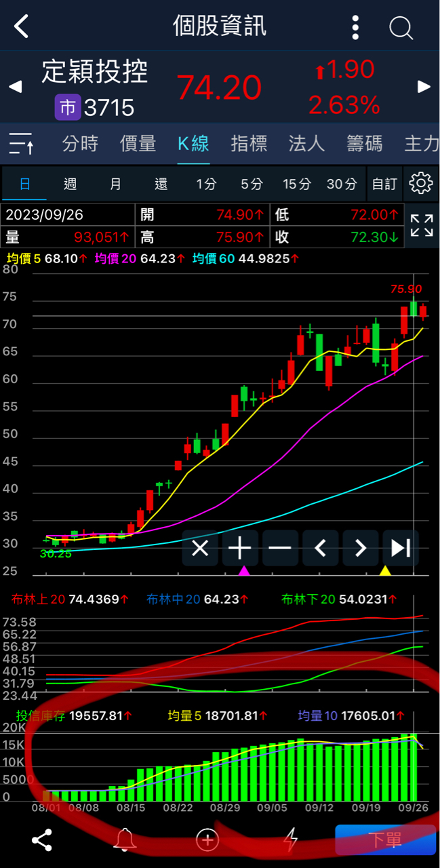
Task: Switch to the 法人 tab
Action: click(306, 144)
